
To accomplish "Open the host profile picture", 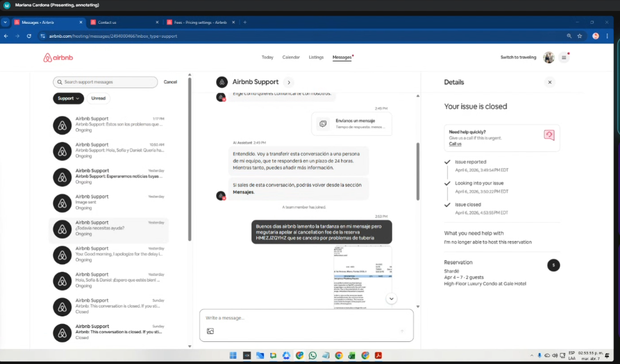I will point(549,57).
